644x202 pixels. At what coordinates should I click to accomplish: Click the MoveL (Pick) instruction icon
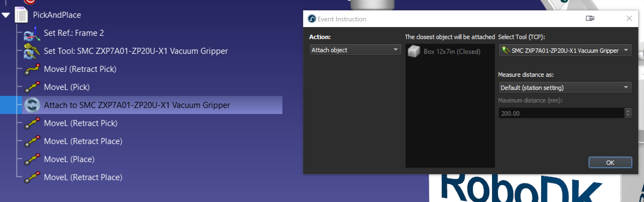pos(32,87)
